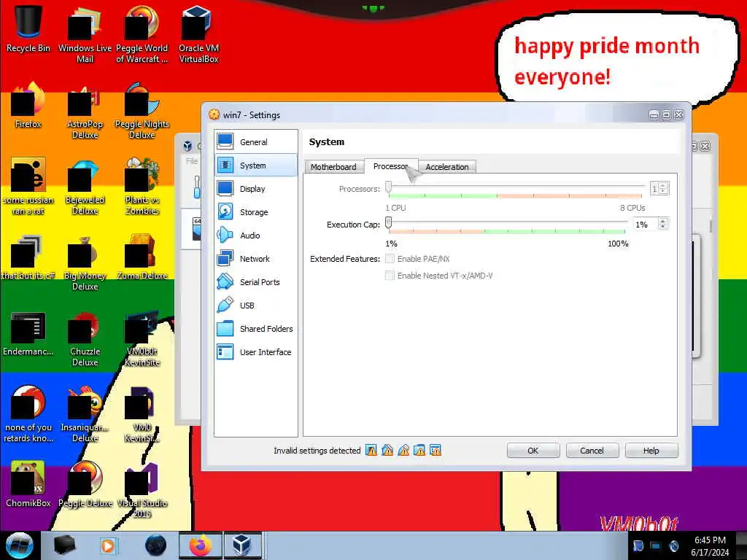Open the Storage settings category
Screen dimensions: 747x560
(256, 212)
